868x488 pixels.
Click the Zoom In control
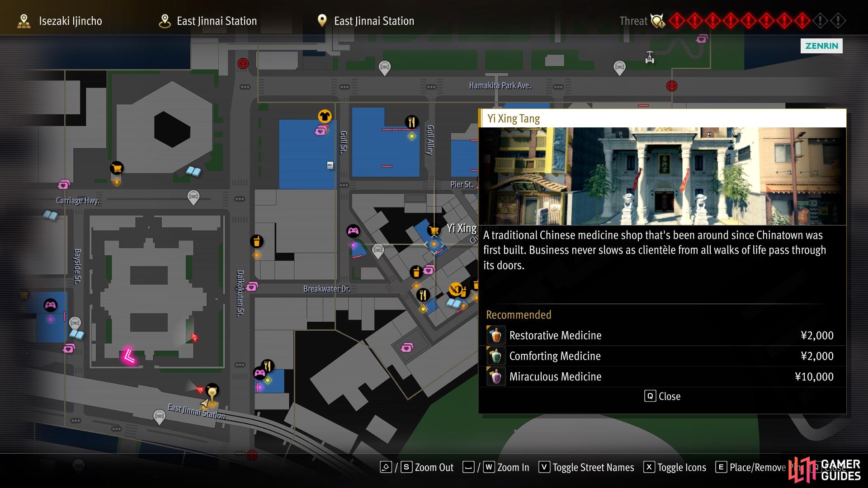pos(496,467)
